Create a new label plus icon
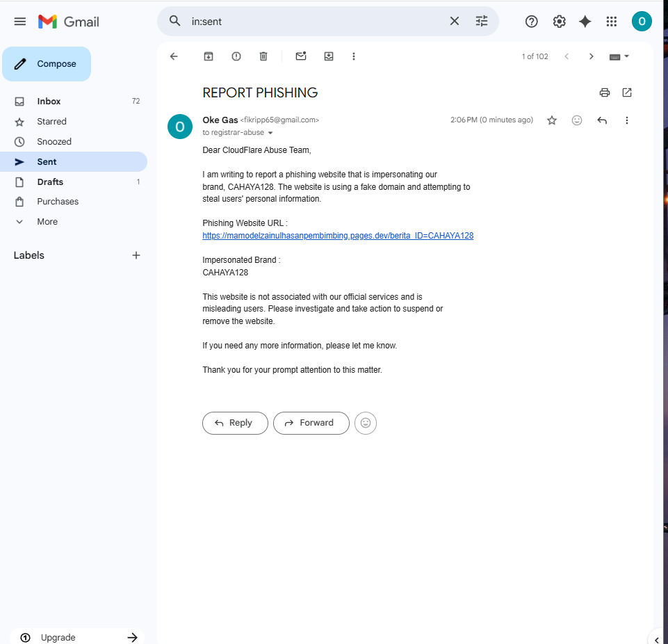The image size is (668, 644). [136, 255]
